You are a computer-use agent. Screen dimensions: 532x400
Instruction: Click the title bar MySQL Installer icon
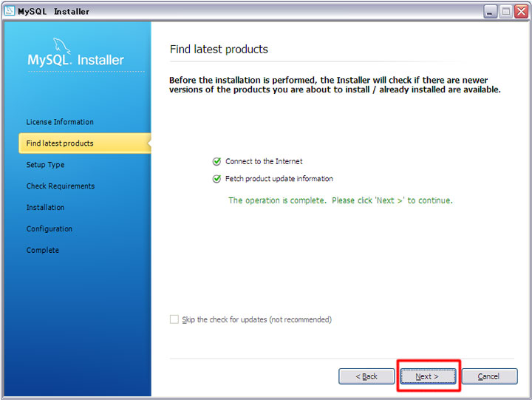[x=10, y=11]
